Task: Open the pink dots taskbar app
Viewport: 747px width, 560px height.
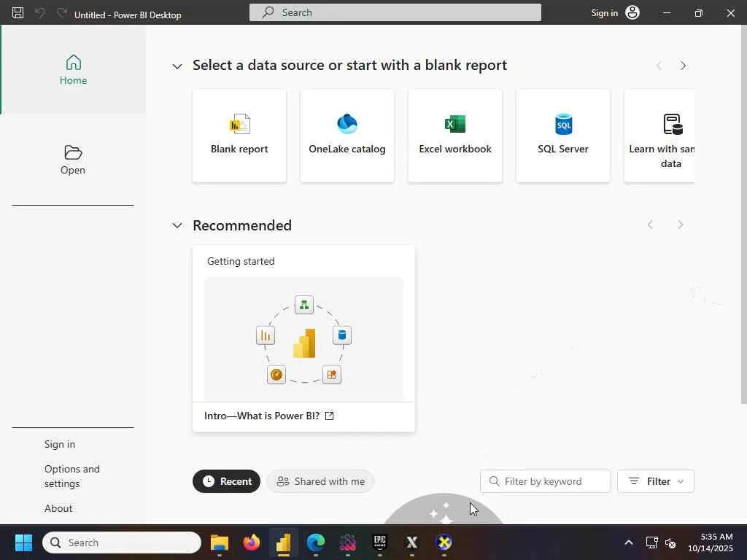Action: click(x=348, y=542)
